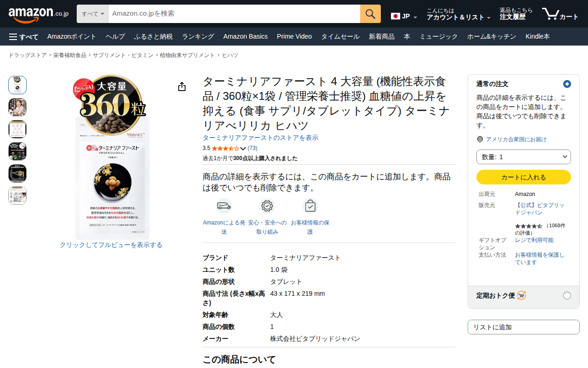Click レジで利用可能 gift option link
The image size is (588, 368).
click(534, 240)
